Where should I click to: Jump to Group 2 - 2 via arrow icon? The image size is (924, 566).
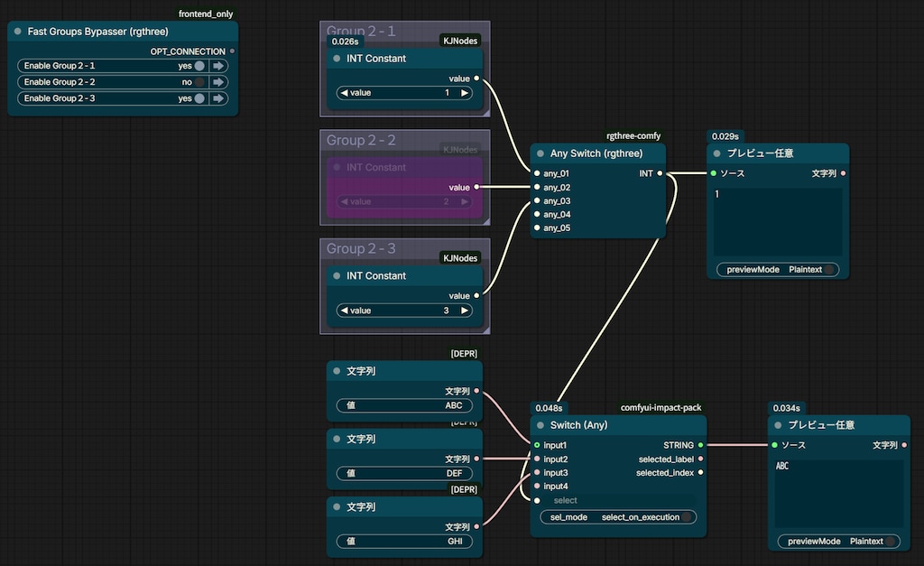pyautogui.click(x=218, y=82)
